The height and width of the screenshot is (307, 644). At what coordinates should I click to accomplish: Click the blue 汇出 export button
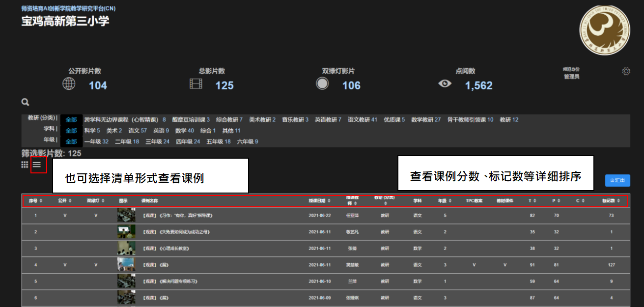pyautogui.click(x=617, y=180)
